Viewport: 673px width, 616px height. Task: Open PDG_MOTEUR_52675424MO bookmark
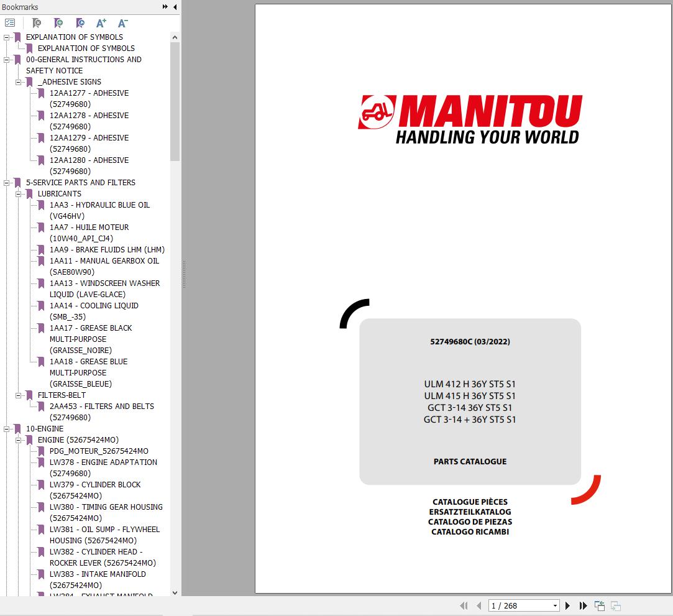point(99,451)
